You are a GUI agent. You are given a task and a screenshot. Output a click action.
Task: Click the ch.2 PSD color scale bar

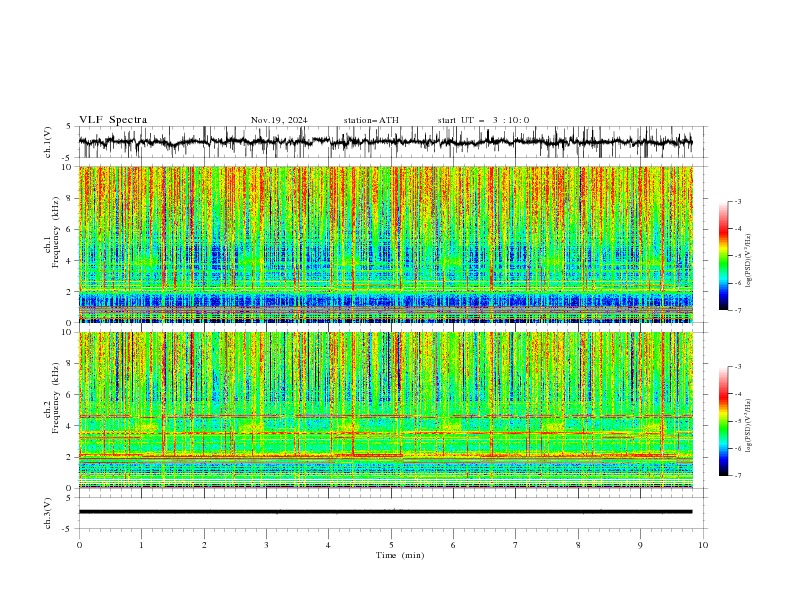pyautogui.click(x=723, y=421)
